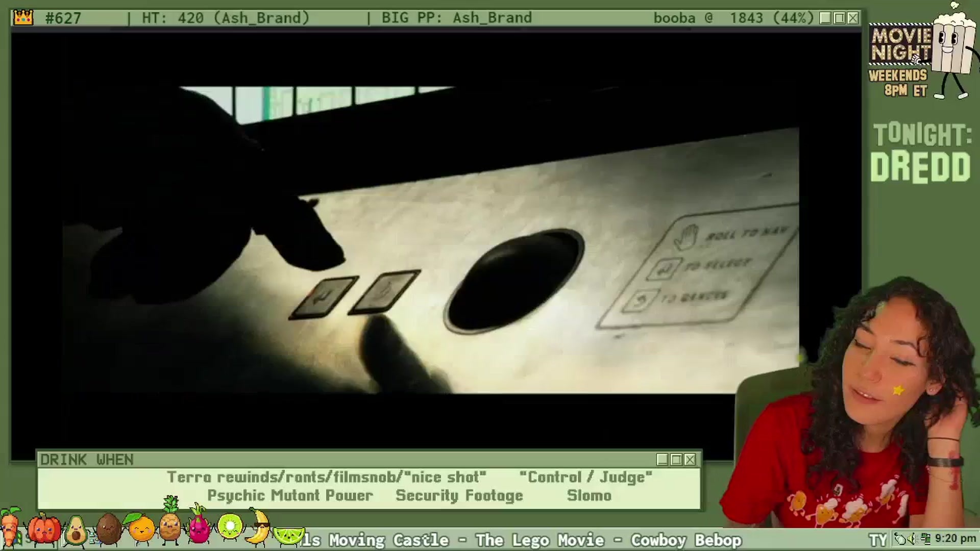Close the DRINK WHEN window

coord(690,460)
